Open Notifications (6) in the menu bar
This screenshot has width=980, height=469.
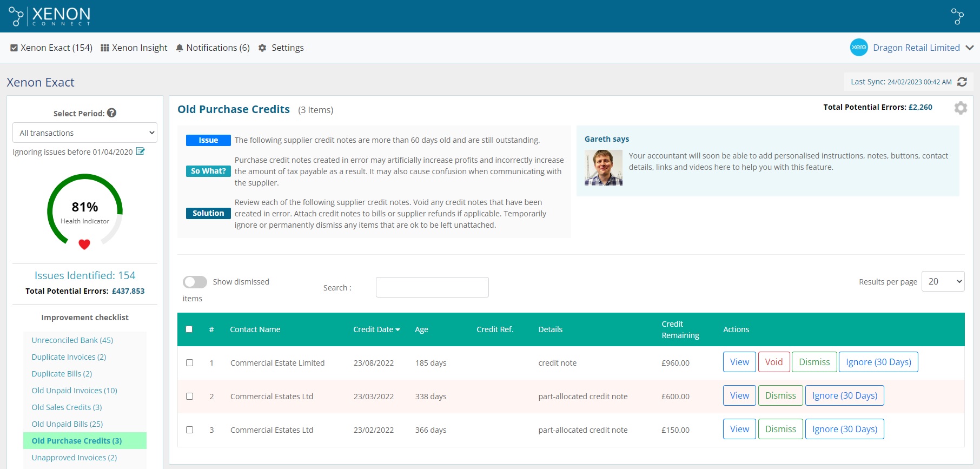[x=213, y=48]
